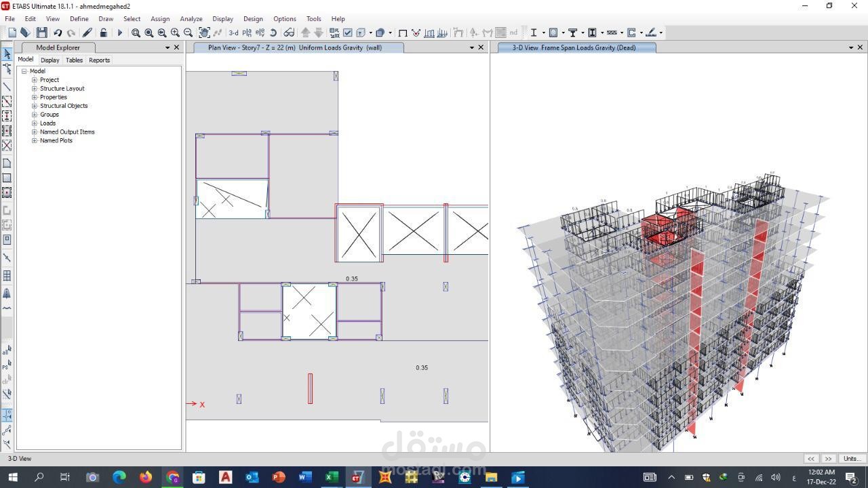The image size is (868, 488).
Task: Click the << button in status bar
Action: click(x=811, y=459)
